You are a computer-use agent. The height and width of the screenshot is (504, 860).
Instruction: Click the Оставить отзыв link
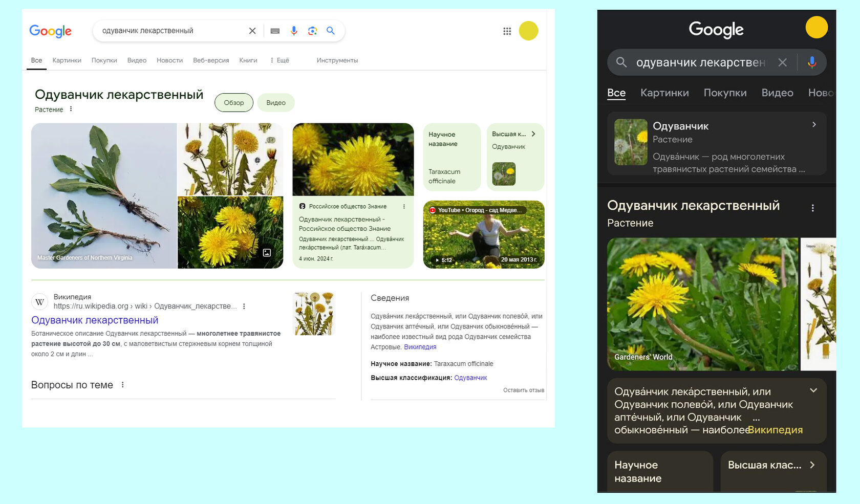tap(524, 390)
